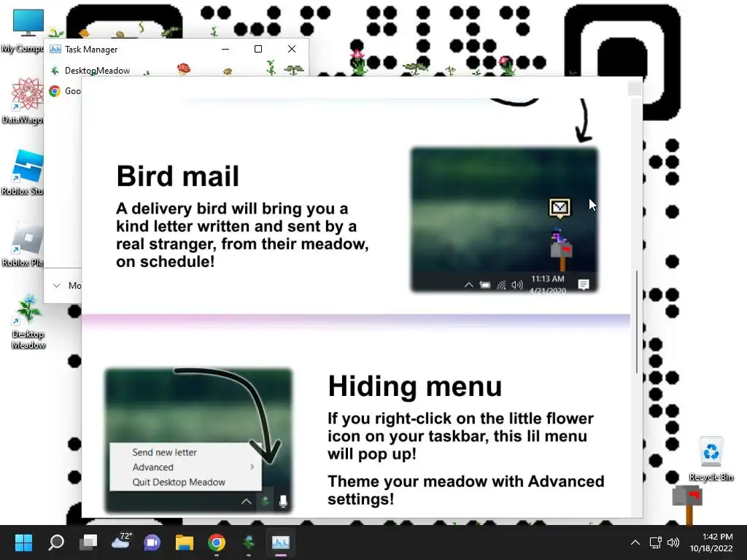
Task: Click the red-flag mailbox above the taskbar
Action: 687,505
